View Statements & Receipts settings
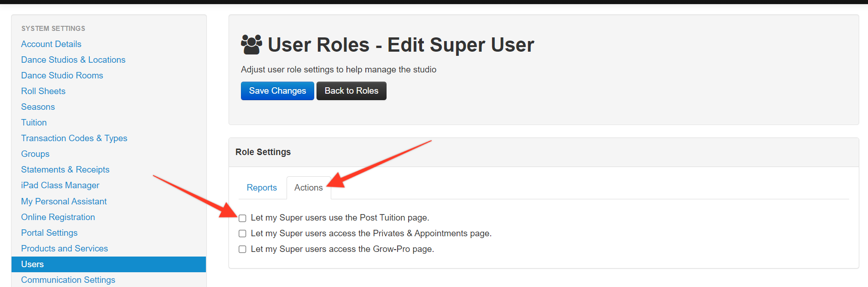 (x=65, y=169)
